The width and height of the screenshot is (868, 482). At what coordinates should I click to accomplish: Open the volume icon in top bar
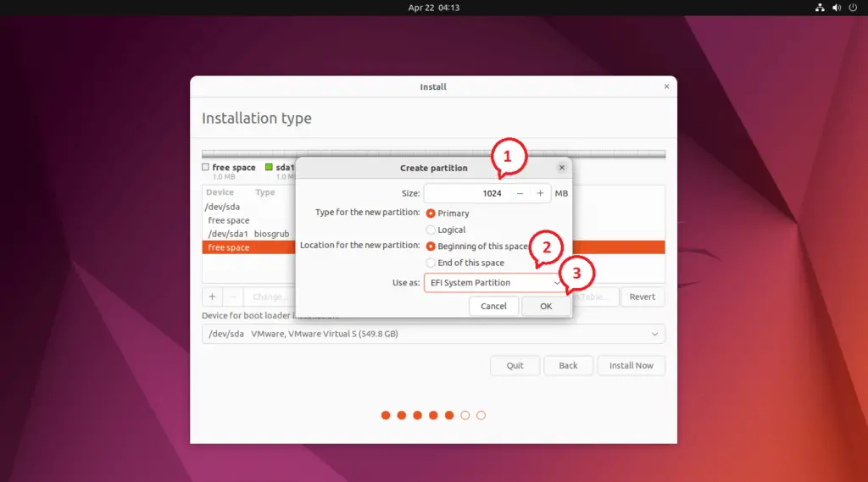click(x=837, y=8)
